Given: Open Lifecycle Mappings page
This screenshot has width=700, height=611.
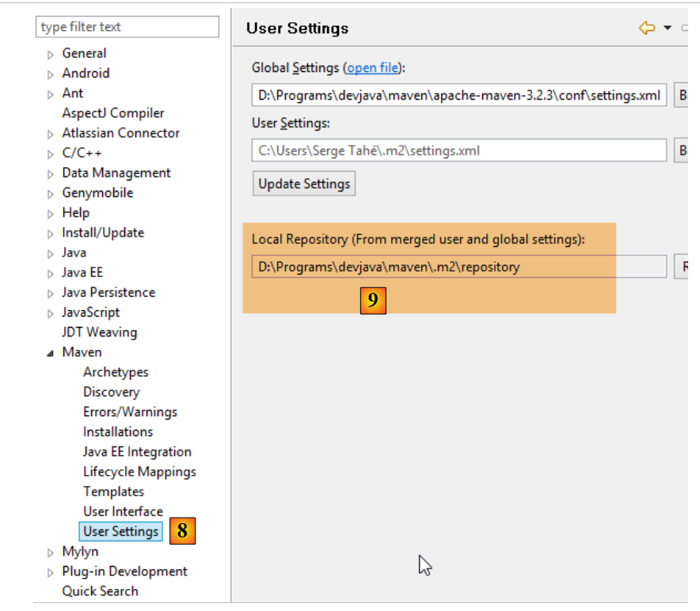Looking at the screenshot, I should [x=139, y=472].
